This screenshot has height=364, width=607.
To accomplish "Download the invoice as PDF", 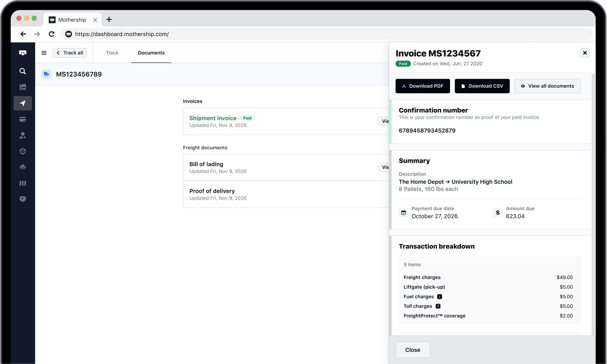I will pyautogui.click(x=423, y=86).
